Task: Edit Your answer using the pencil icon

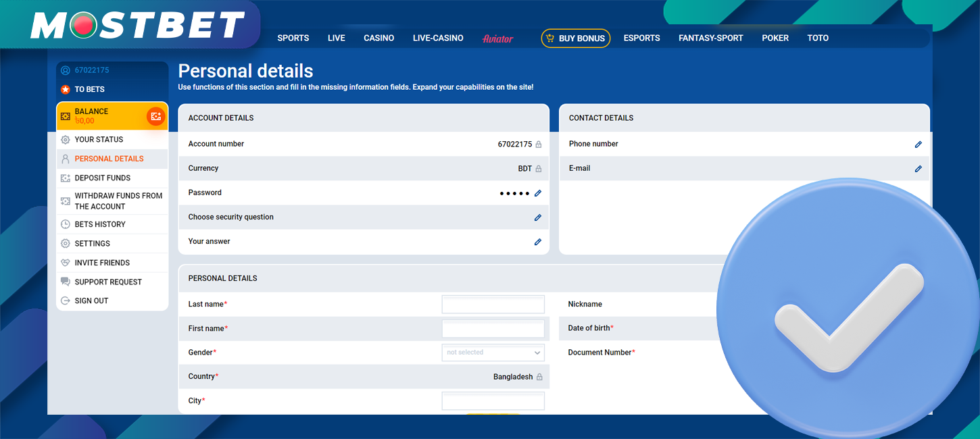Action: click(537, 241)
